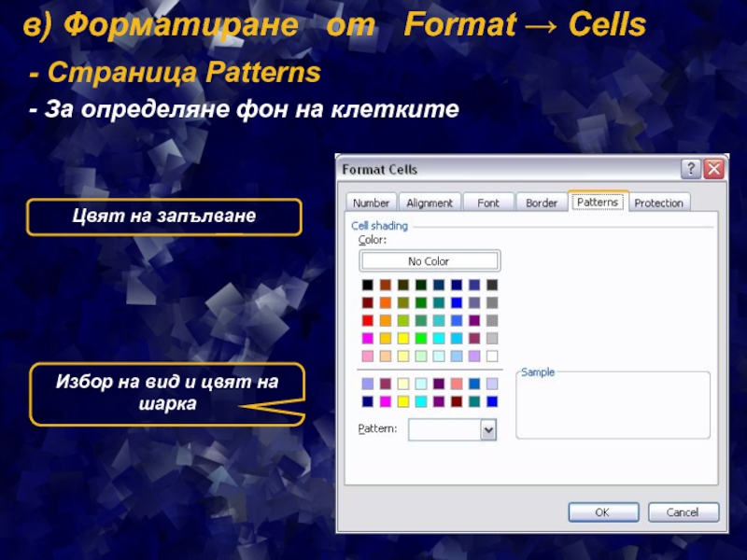Open the Alignment tab
The image size is (747, 560).
(x=430, y=203)
